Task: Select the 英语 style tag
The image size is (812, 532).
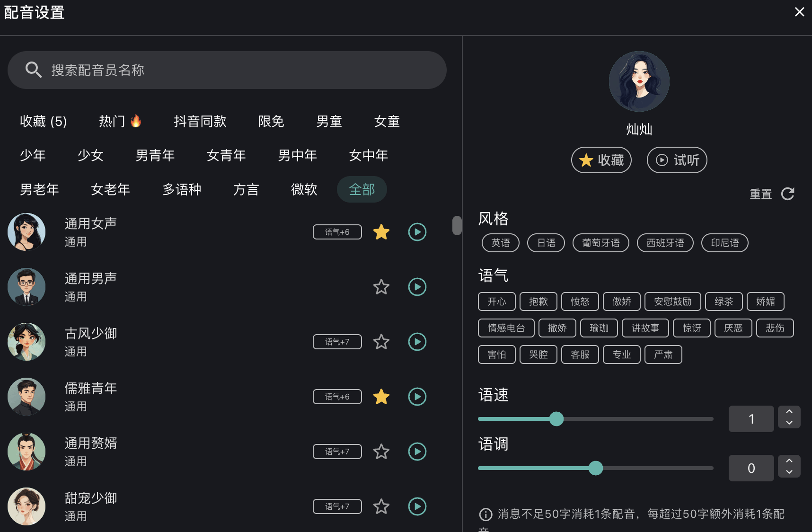Action: click(x=500, y=243)
